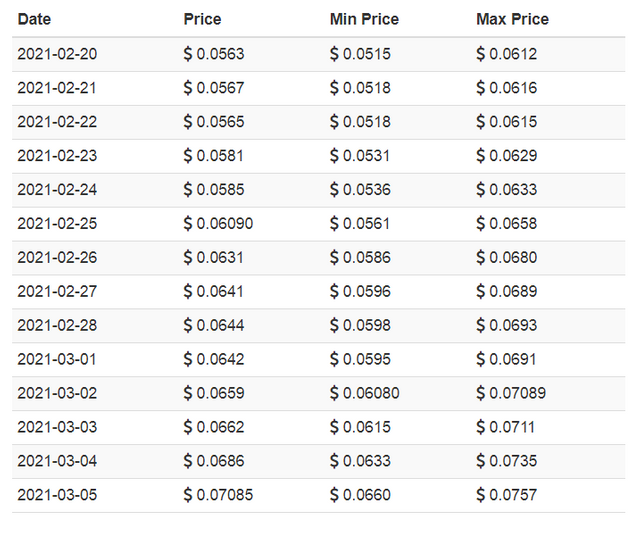The image size is (640, 545).
Task: Click the 2021-03-01 date cell
Action: tap(57, 359)
